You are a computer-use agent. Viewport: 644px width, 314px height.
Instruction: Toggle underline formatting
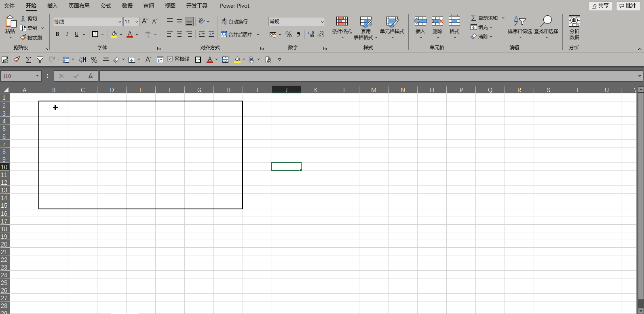pyautogui.click(x=77, y=34)
